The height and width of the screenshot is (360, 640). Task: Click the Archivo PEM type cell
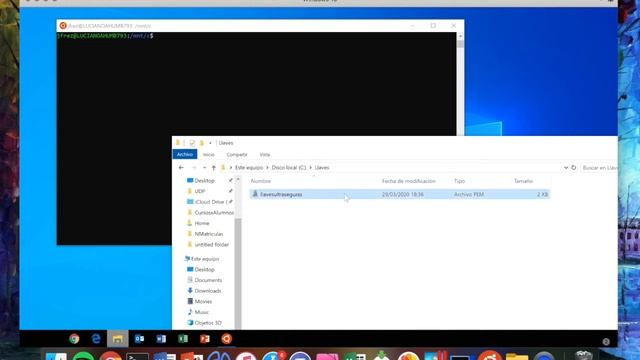[469, 195]
